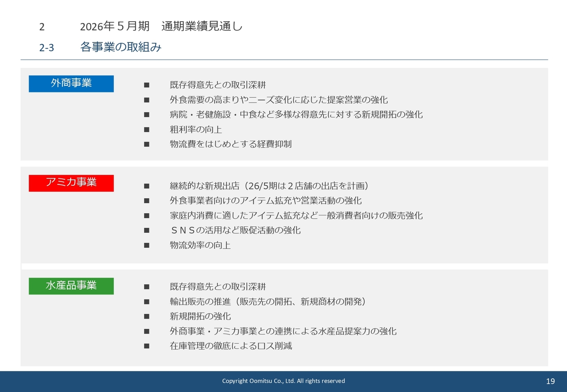567x392 pixels.
Task: Select heading 2026年５月期 通期業績見通し
Action: 161,27
